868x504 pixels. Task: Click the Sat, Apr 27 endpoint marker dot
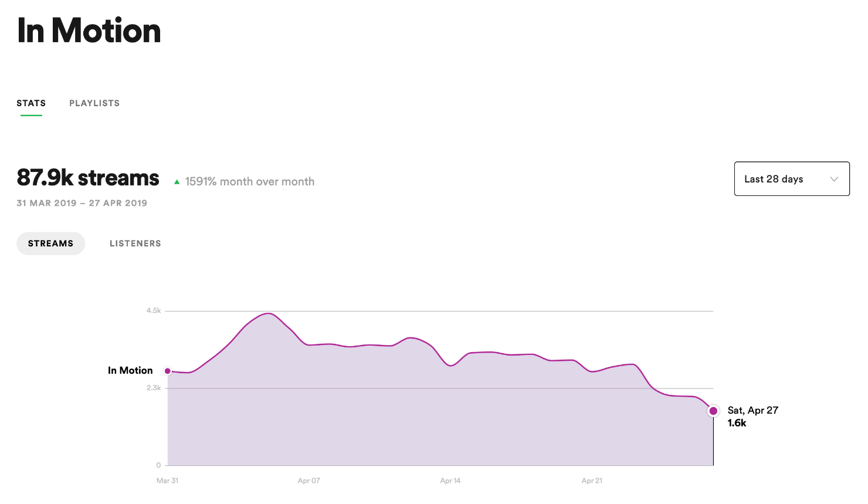[x=713, y=411]
